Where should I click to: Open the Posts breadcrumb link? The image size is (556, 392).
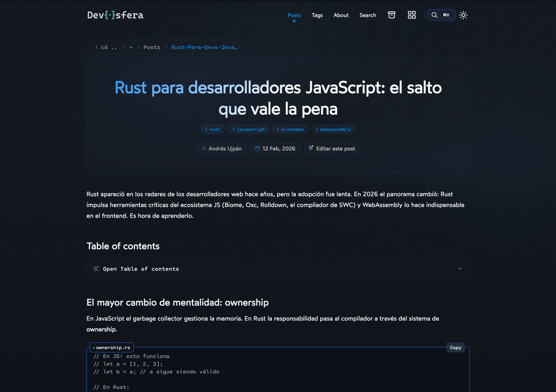tap(152, 47)
